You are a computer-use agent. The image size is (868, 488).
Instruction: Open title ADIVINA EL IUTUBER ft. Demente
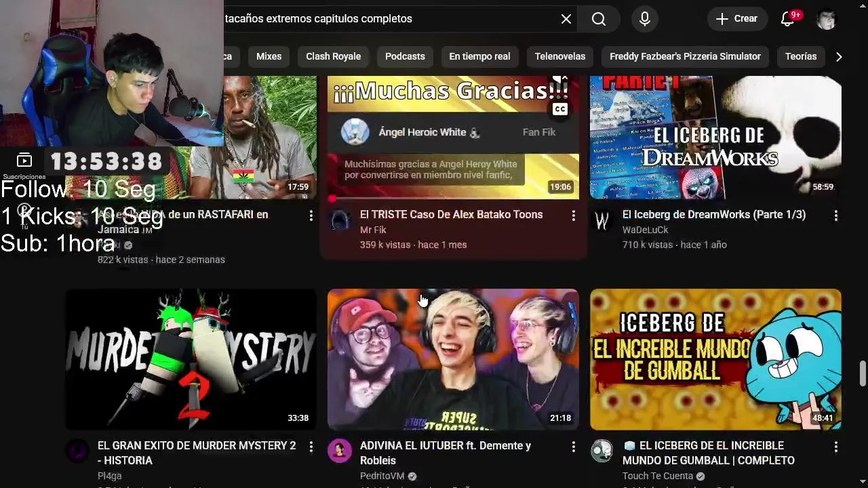446,453
